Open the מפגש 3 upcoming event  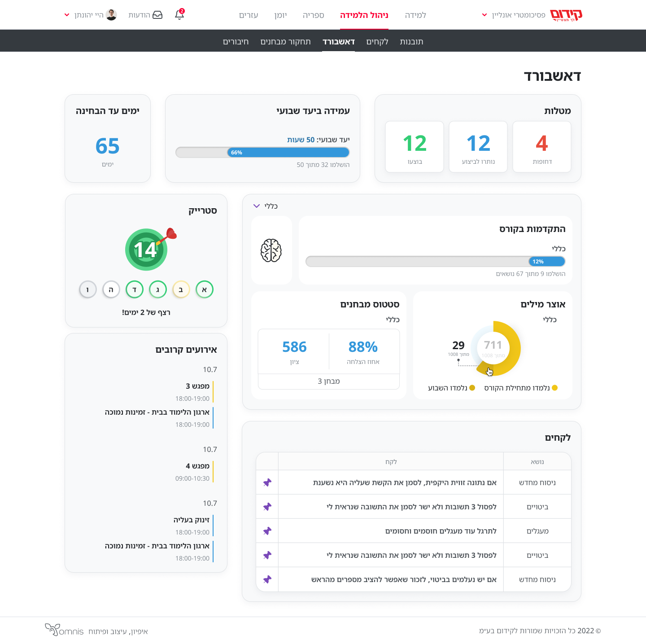tap(197, 386)
